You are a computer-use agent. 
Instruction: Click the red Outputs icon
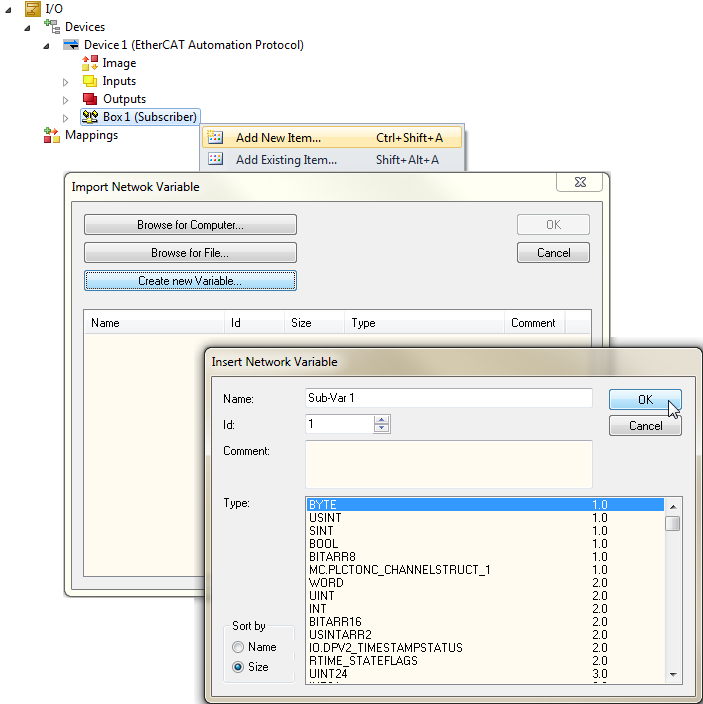pyautogui.click(x=90, y=99)
